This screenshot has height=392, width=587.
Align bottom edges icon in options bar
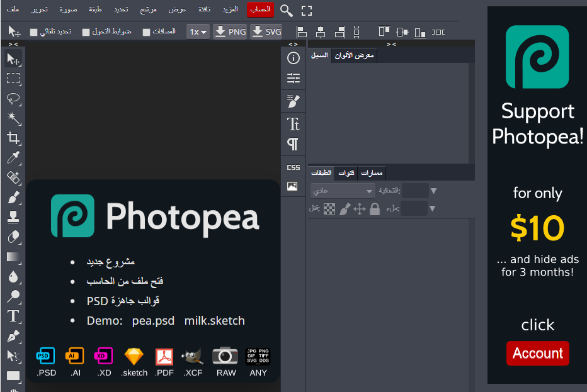(x=420, y=33)
